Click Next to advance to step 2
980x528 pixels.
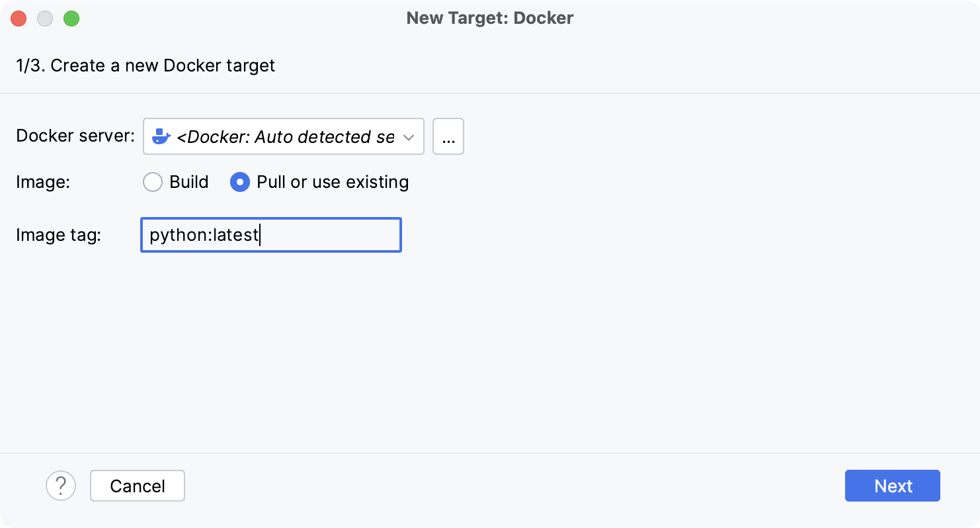click(892, 486)
